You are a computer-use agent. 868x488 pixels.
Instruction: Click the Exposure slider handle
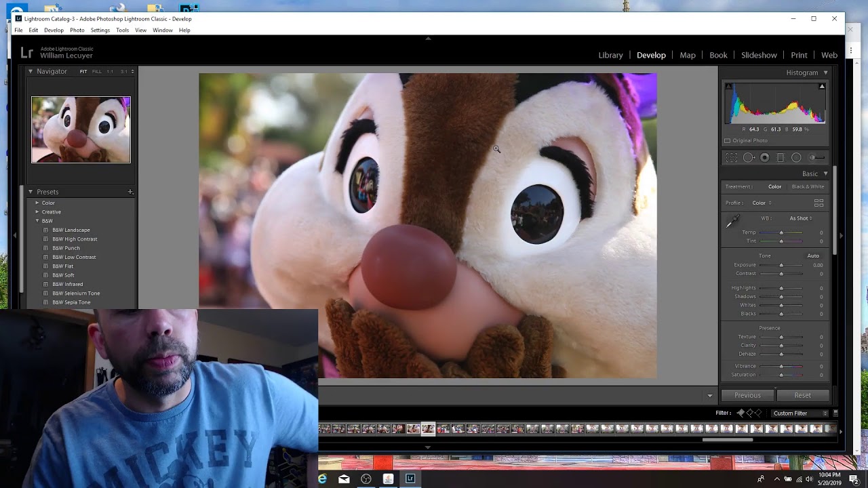coord(781,265)
